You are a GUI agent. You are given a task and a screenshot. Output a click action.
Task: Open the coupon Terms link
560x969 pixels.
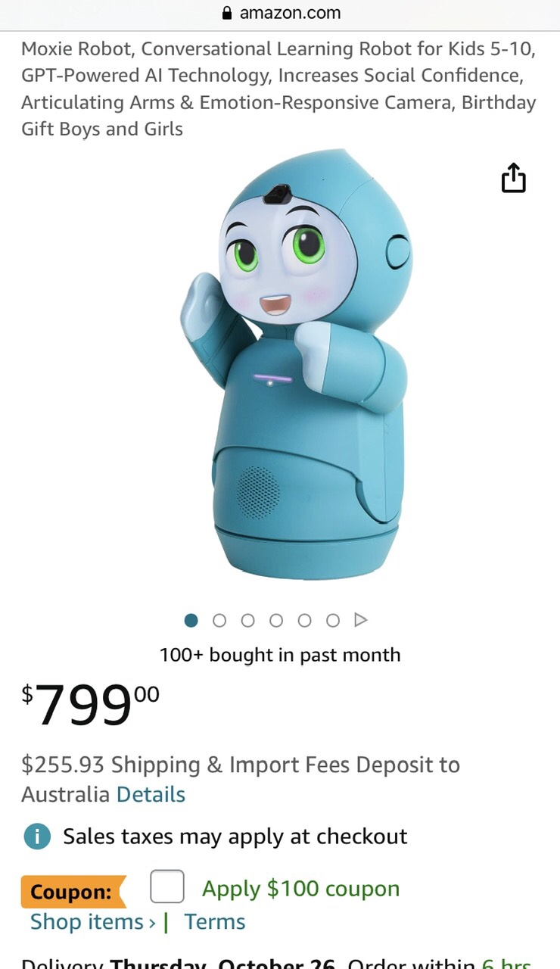click(x=215, y=922)
